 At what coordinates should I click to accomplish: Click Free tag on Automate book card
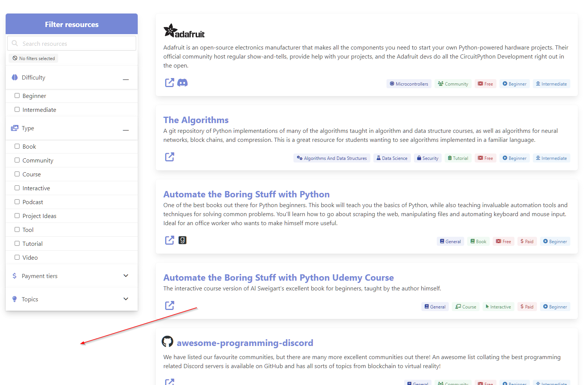point(504,241)
